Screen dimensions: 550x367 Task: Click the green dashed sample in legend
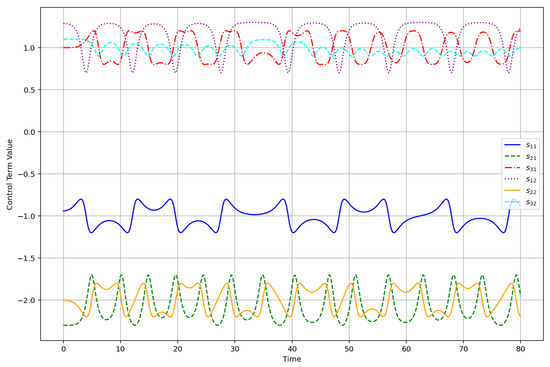(512, 156)
